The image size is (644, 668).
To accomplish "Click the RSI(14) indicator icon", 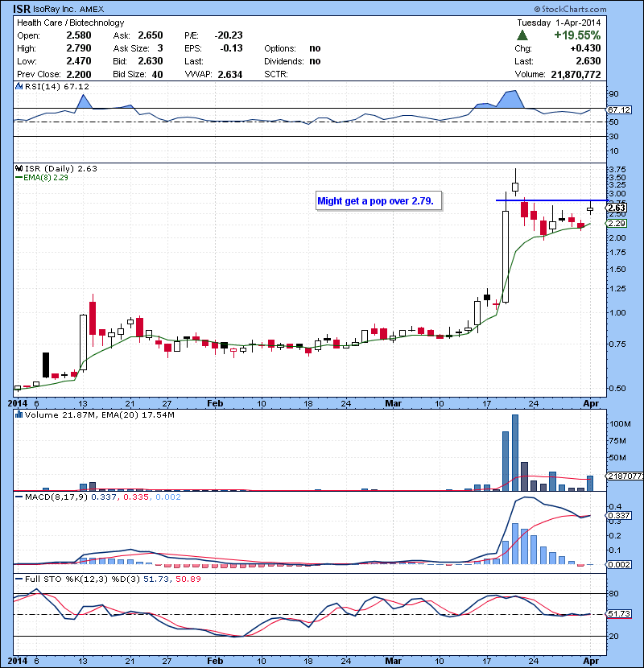I will (x=19, y=86).
